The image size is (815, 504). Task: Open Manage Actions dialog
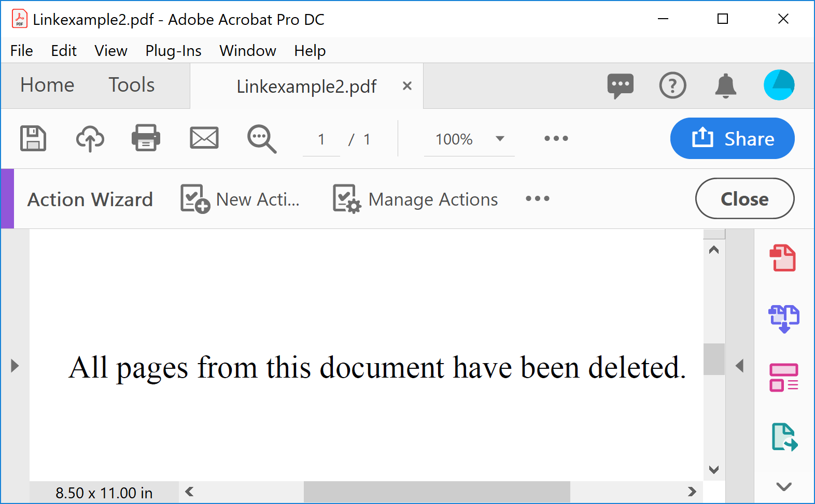[415, 199]
